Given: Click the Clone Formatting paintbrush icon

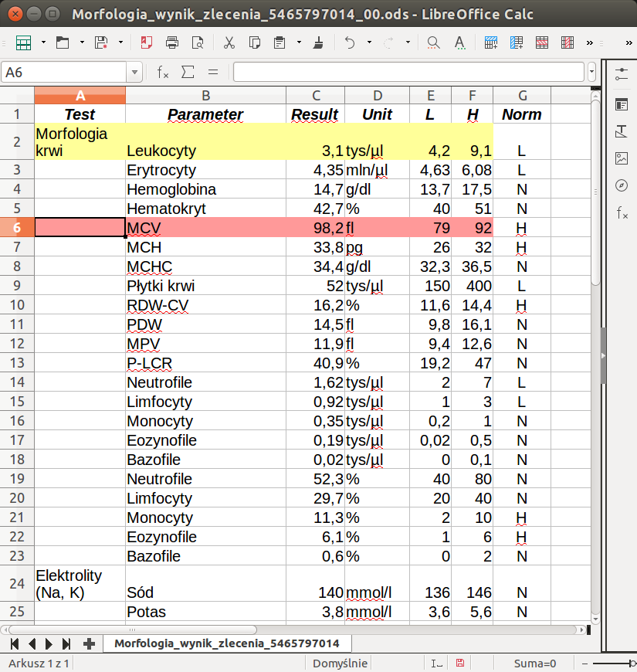Looking at the screenshot, I should pos(318,42).
